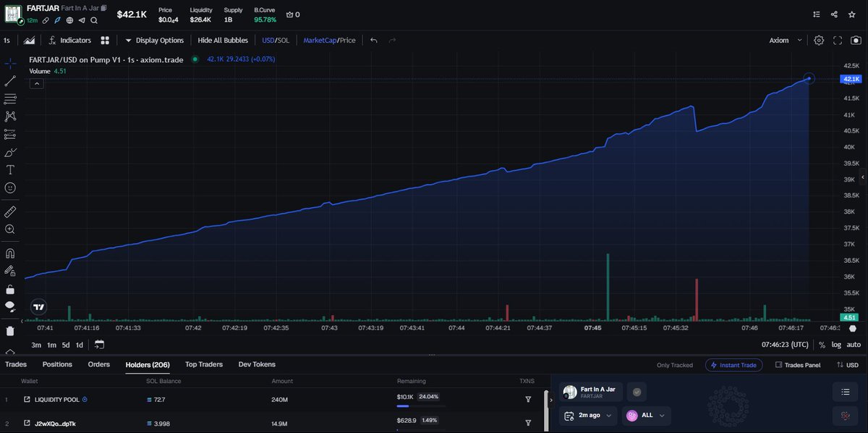Screen dimensions: 868x433
Task: Toggle percent scale on price axis
Action: 822,345
